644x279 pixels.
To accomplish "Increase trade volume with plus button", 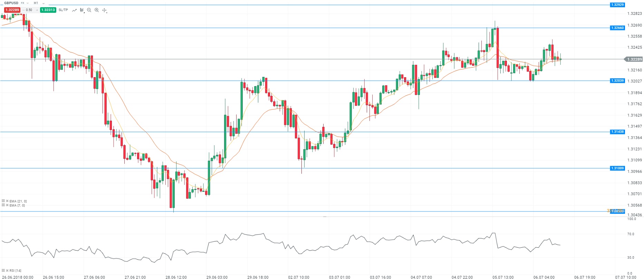I will [x=37, y=10].
